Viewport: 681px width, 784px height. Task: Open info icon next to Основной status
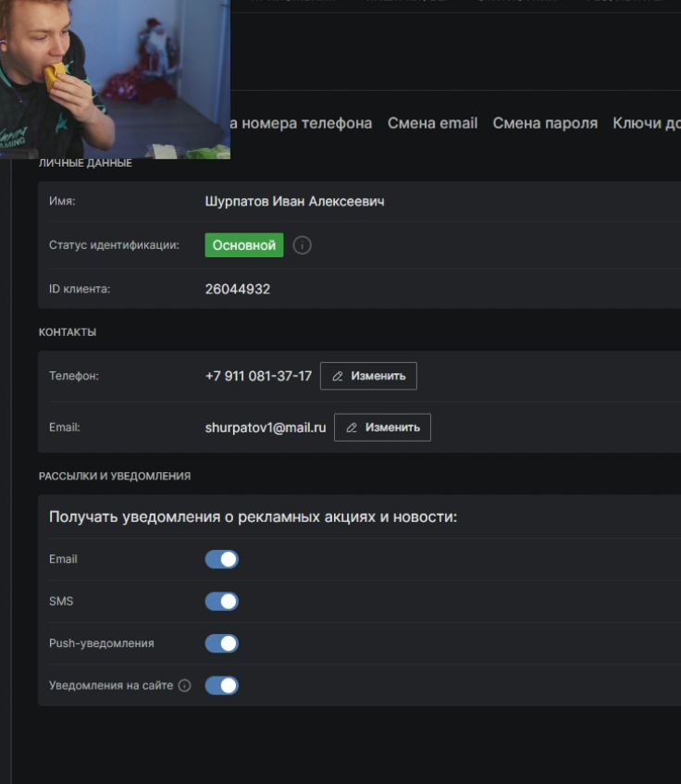[x=302, y=245]
